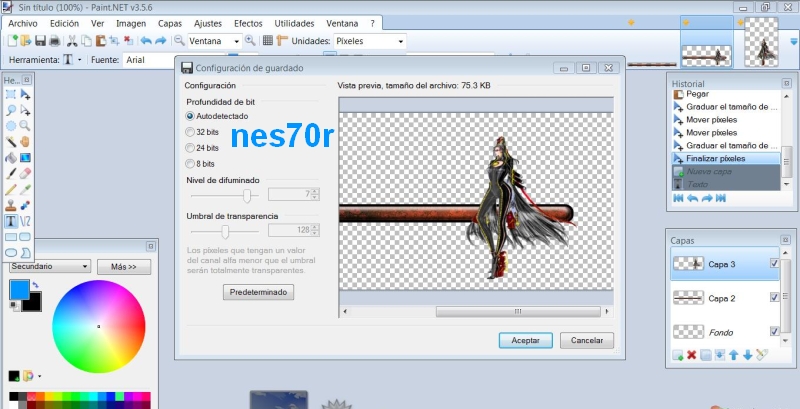Click the Save floppy disk toolbar icon
800x409 pixels.
40,41
